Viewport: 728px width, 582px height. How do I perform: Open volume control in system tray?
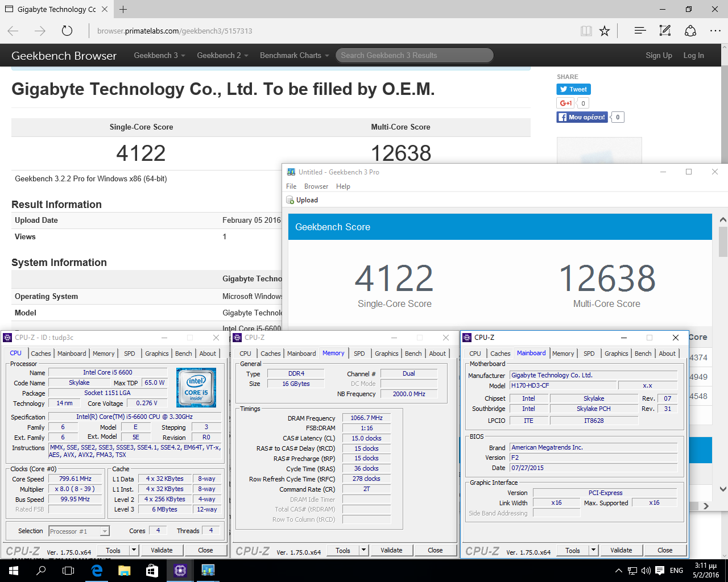tap(646, 571)
